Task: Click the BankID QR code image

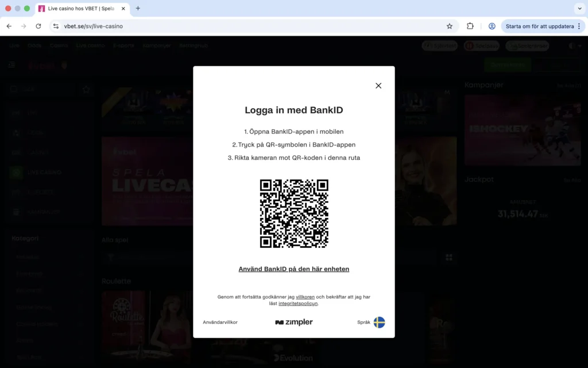Action: click(x=294, y=213)
